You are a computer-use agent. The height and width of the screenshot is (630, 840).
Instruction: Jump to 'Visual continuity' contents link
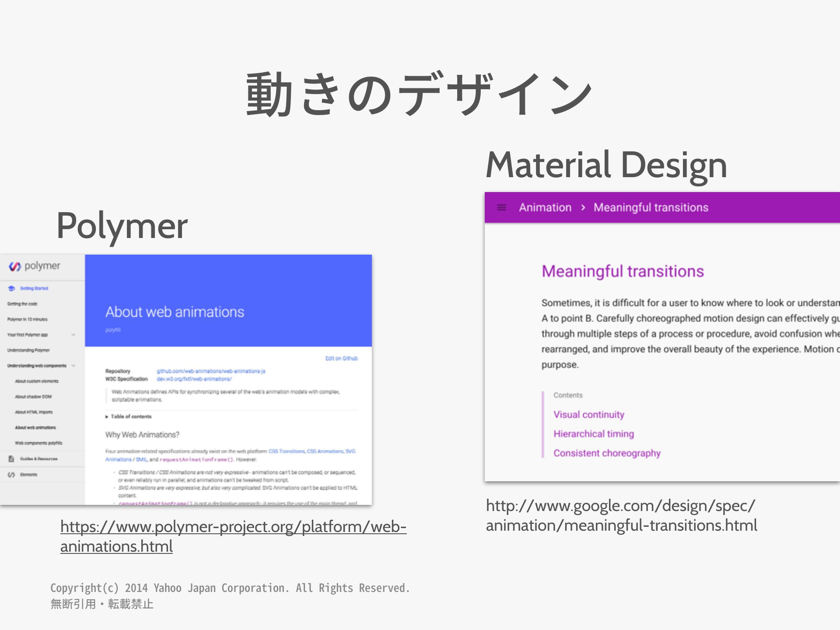tap(589, 414)
